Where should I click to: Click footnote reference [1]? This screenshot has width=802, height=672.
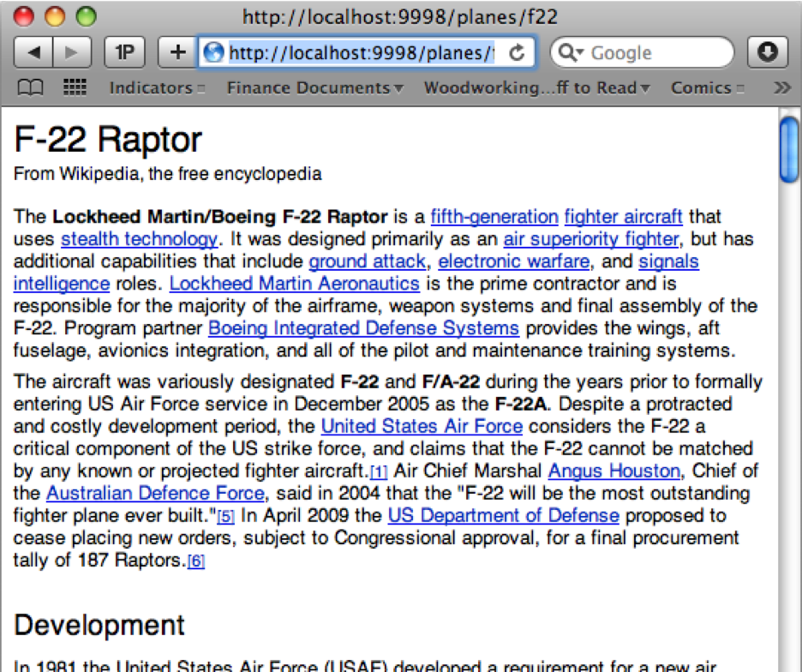(379, 472)
